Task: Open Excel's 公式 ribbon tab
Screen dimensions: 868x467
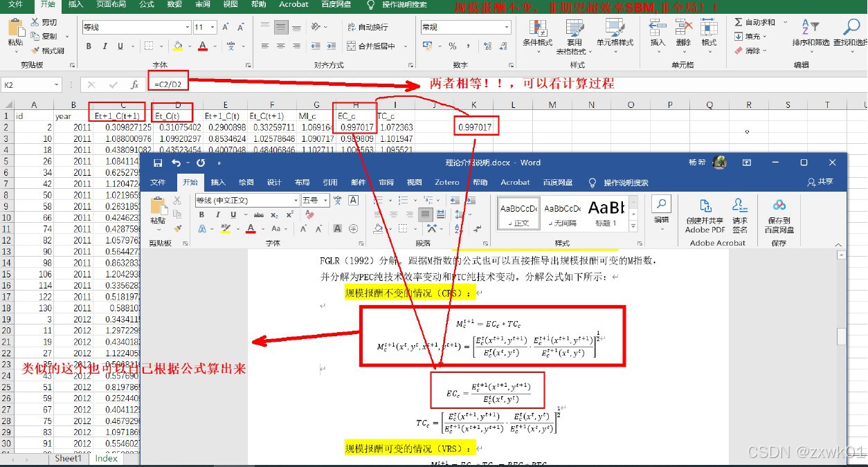Action: point(147,4)
